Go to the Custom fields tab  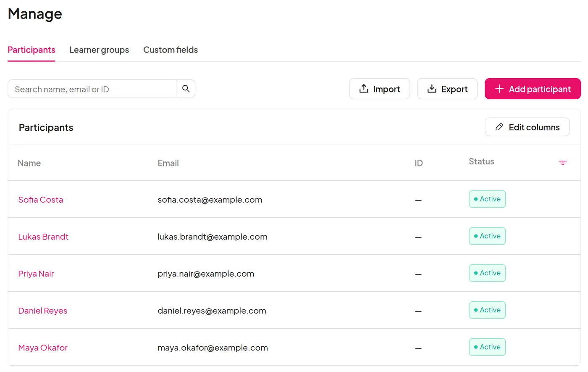[x=171, y=50]
